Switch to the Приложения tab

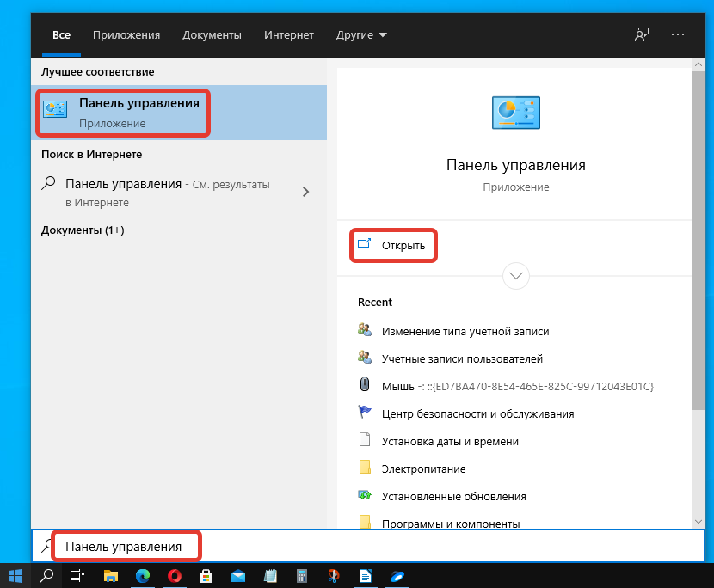click(126, 35)
